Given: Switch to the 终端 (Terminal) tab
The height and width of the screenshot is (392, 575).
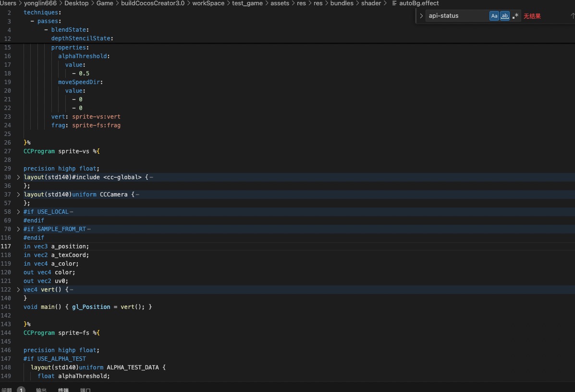Looking at the screenshot, I should coord(63,390).
